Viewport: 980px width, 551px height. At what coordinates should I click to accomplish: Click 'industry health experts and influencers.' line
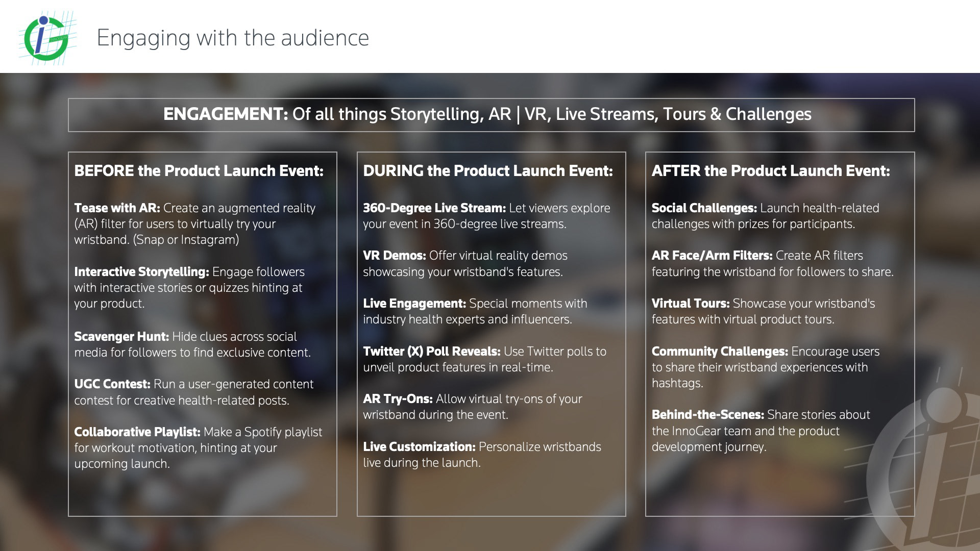point(468,319)
